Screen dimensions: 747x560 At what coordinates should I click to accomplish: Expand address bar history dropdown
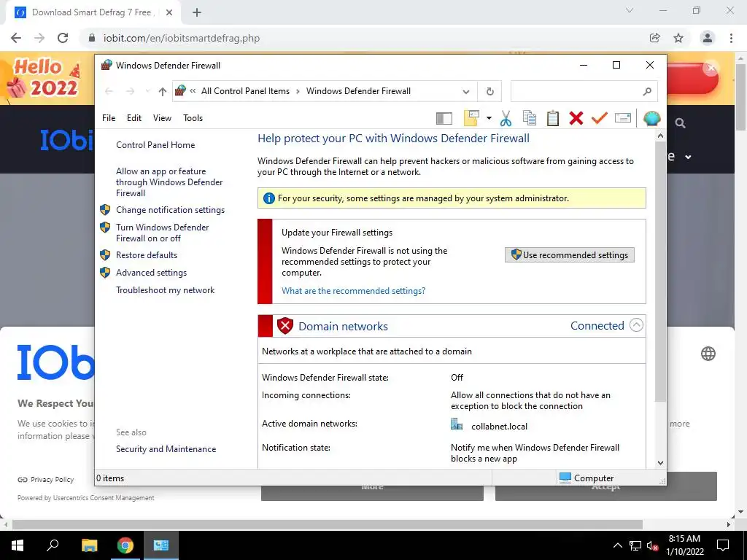pyautogui.click(x=466, y=91)
